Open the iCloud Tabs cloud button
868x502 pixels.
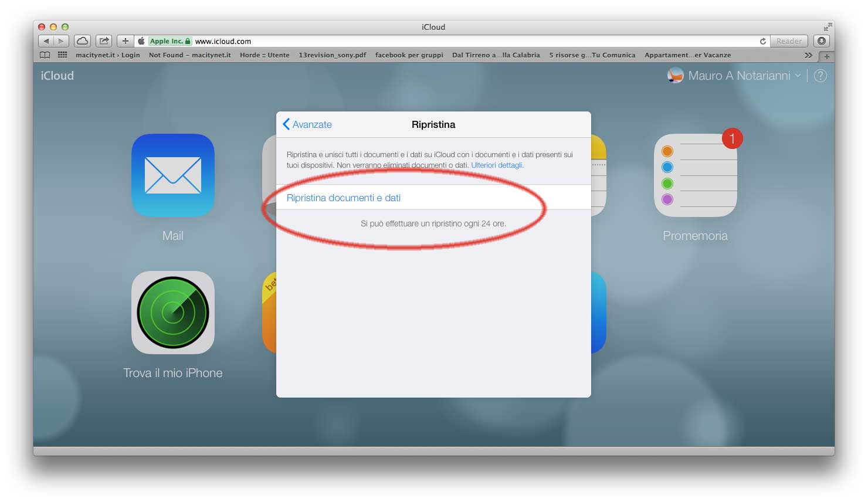(x=83, y=41)
